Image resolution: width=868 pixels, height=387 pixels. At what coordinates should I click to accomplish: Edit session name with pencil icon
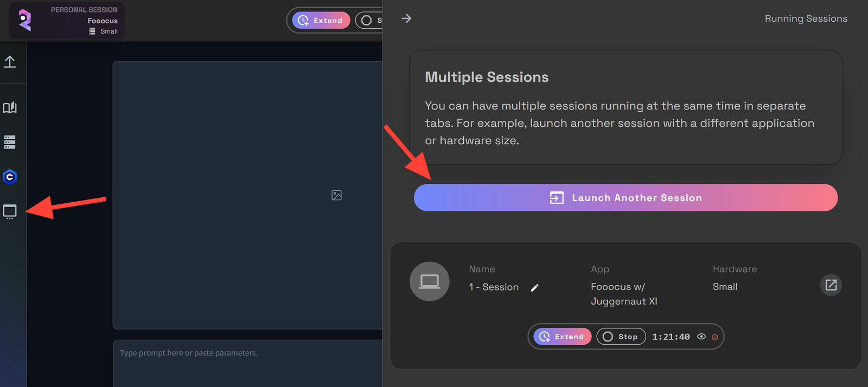click(x=534, y=288)
